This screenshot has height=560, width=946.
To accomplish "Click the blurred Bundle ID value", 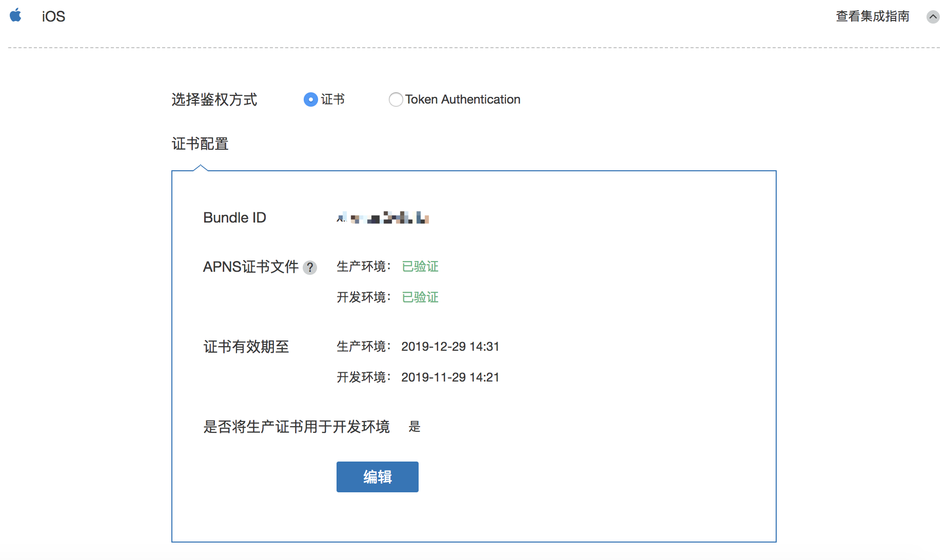I will point(383,218).
